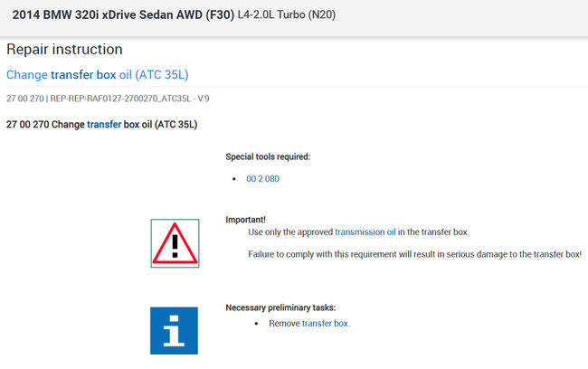The image size is (588, 369).
Task: Select the vehicle title '2014 BMW 320i xDrive Sedan AWD (F30)'
Action: (123, 14)
